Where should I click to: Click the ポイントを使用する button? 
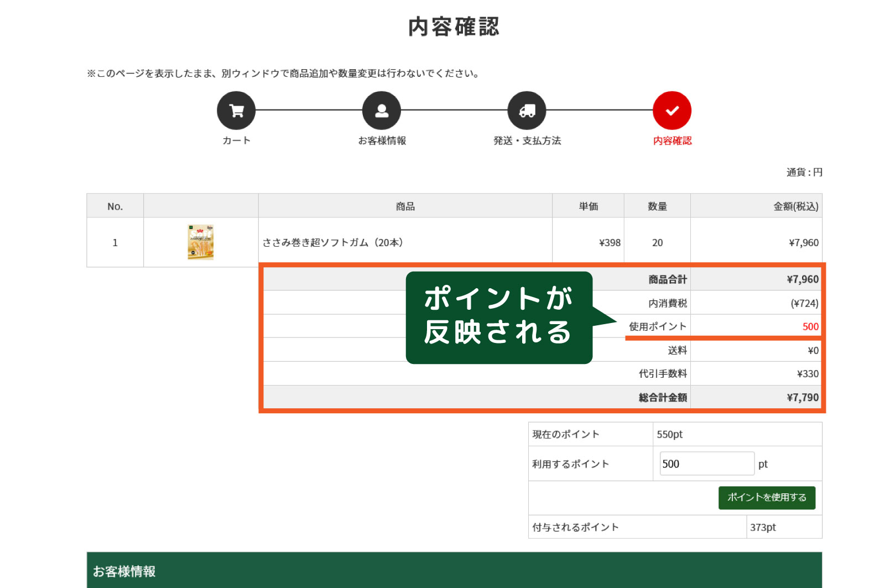(767, 497)
